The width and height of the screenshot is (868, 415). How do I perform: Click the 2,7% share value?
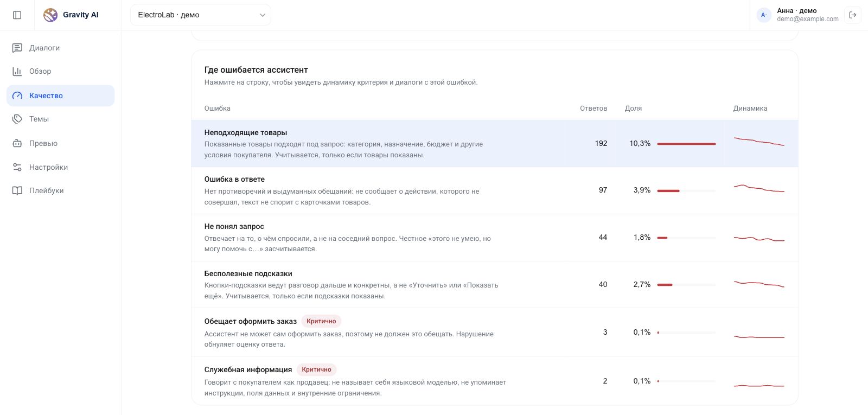tap(642, 285)
